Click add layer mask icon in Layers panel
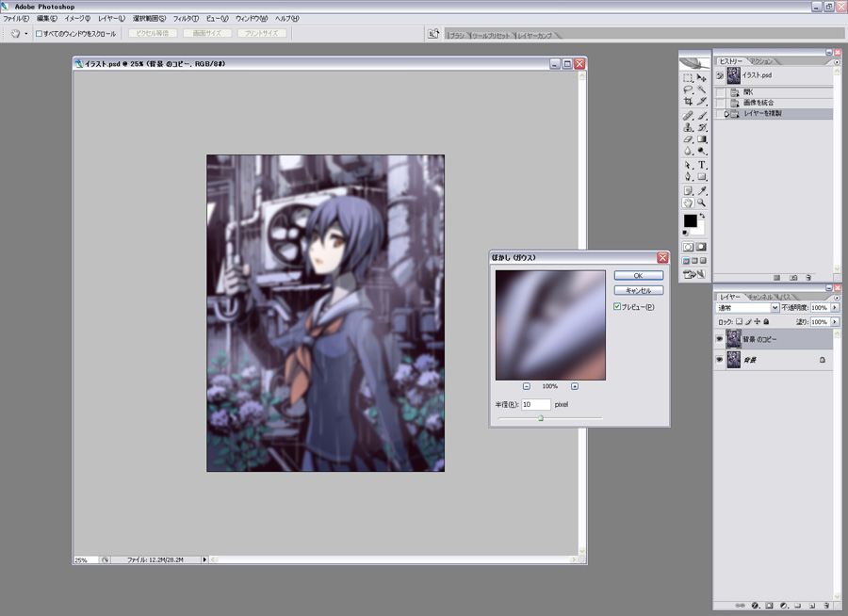This screenshot has height=616, width=848. pyautogui.click(x=769, y=606)
